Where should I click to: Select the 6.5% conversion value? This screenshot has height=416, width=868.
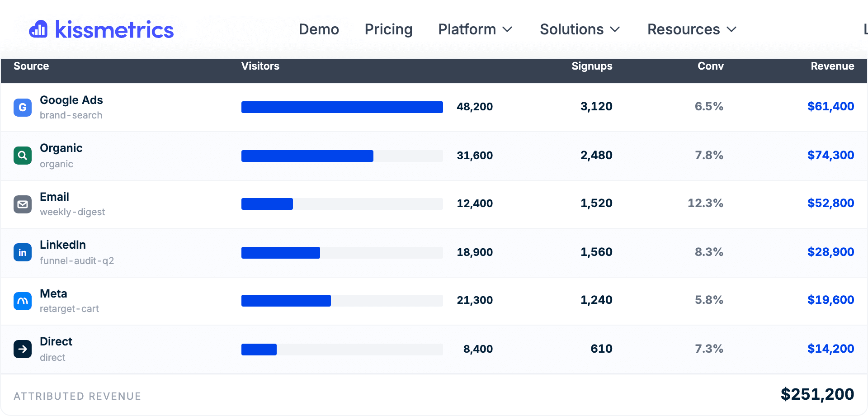[709, 107]
